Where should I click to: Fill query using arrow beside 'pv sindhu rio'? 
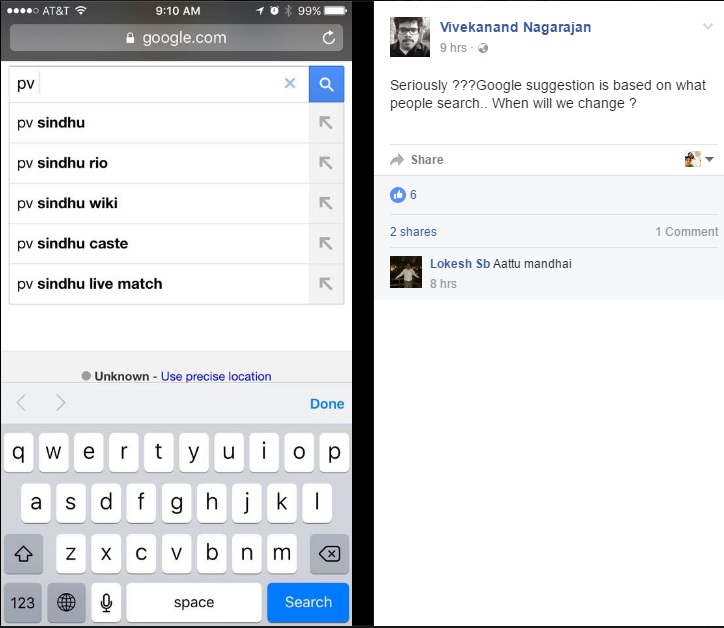pos(326,163)
